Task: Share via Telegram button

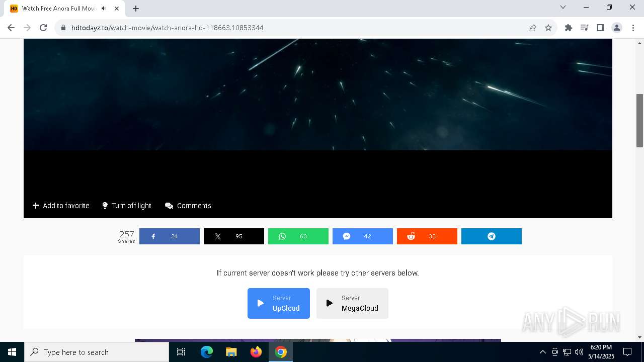Action: [492, 236]
